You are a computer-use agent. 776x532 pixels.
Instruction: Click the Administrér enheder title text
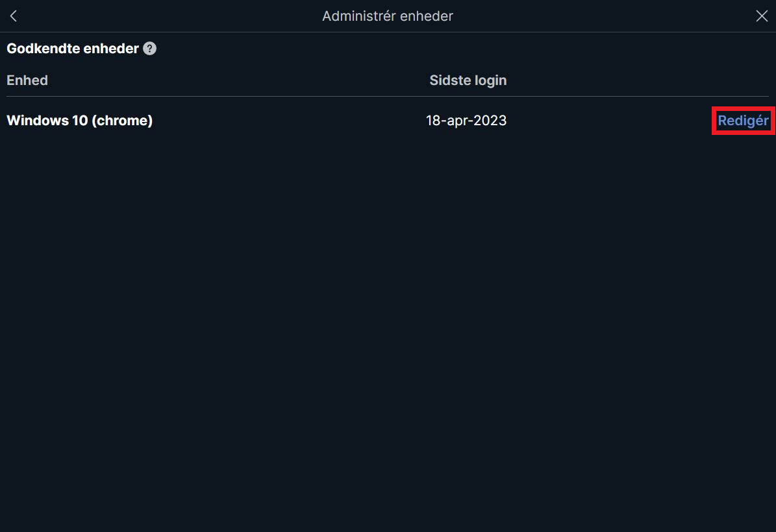click(388, 16)
